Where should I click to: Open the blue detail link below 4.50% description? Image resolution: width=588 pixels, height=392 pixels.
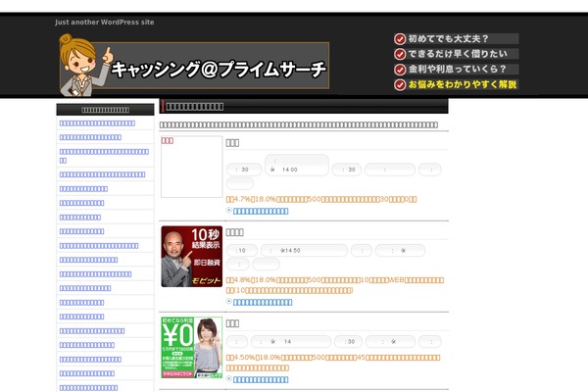pyautogui.click(x=261, y=379)
